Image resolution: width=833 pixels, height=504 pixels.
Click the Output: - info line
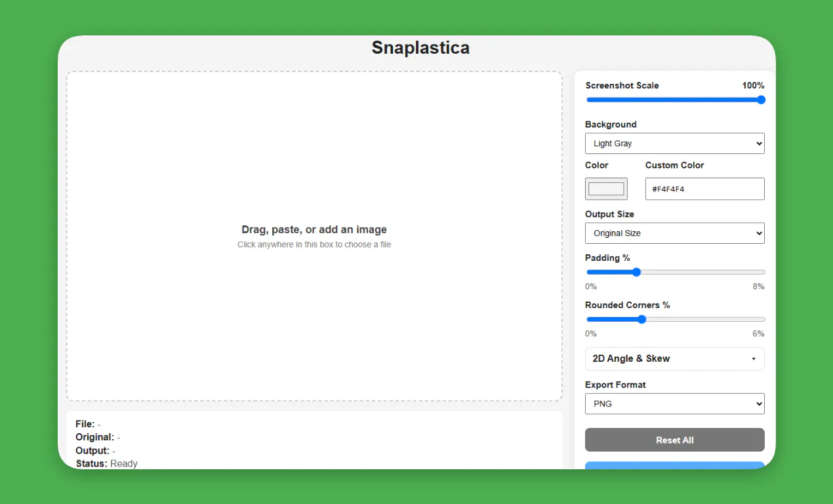tap(95, 450)
